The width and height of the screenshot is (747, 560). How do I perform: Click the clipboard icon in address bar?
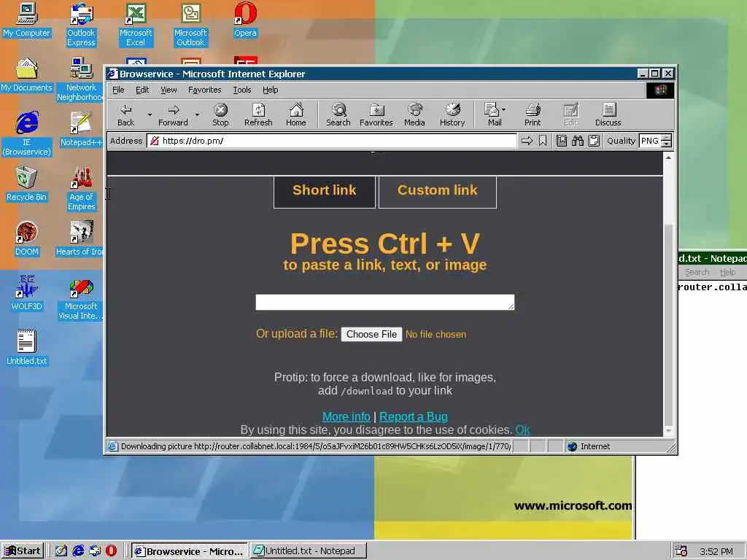pos(594,141)
